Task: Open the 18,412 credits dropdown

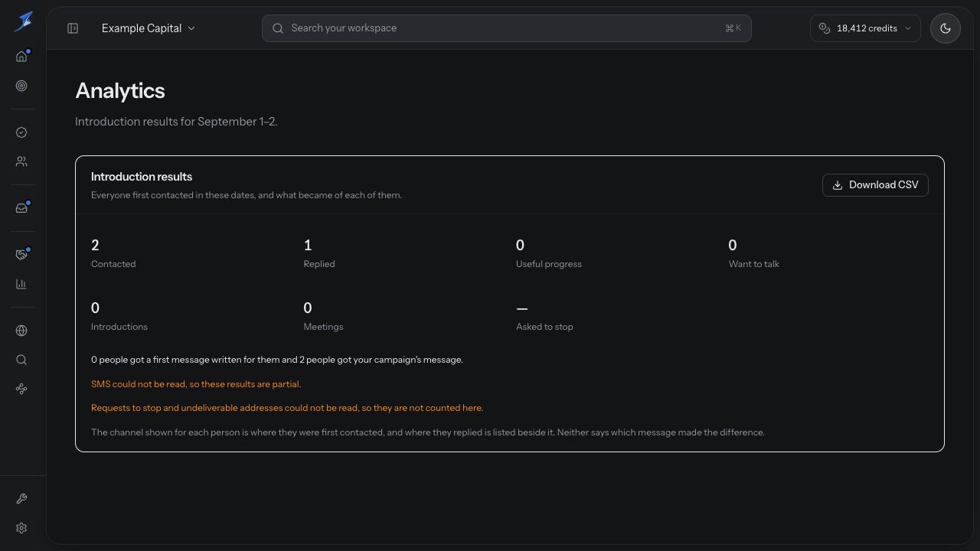Action: coord(865,28)
